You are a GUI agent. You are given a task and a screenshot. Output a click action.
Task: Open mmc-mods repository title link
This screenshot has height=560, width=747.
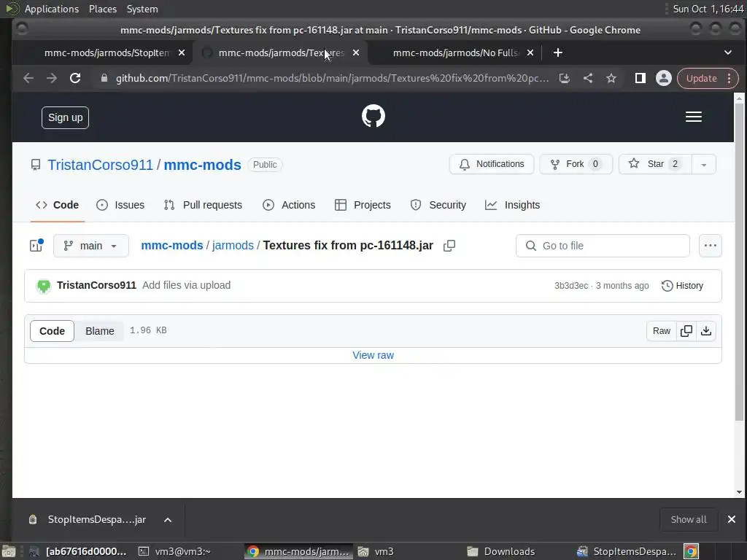pos(203,165)
